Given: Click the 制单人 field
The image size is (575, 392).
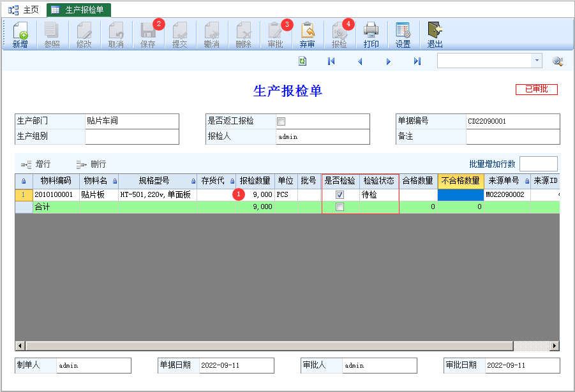Looking at the screenshot, I should 94,366.
